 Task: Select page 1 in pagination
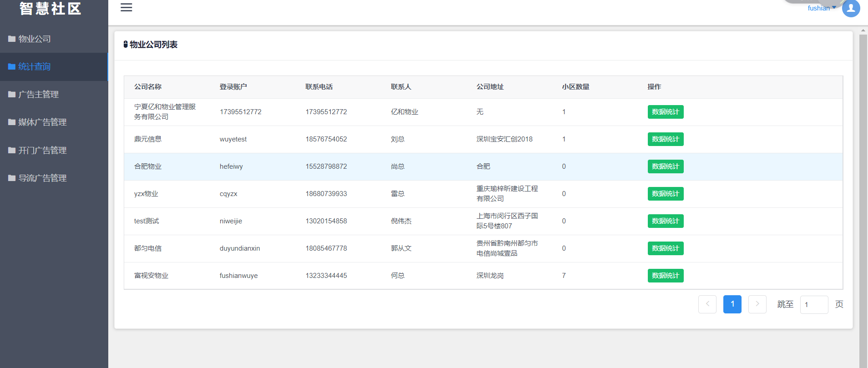pyautogui.click(x=732, y=304)
